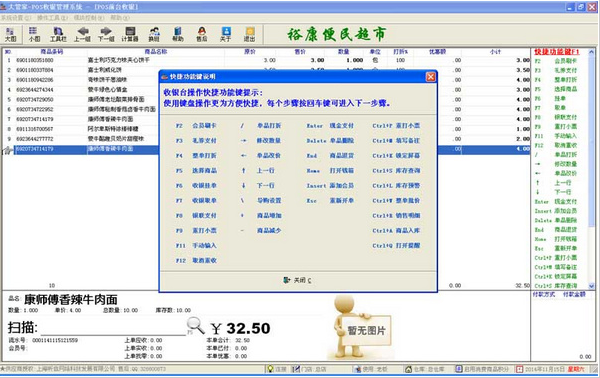Open the 系统设置 menu
Viewport: 600px width, 378px height.
pos(15,18)
